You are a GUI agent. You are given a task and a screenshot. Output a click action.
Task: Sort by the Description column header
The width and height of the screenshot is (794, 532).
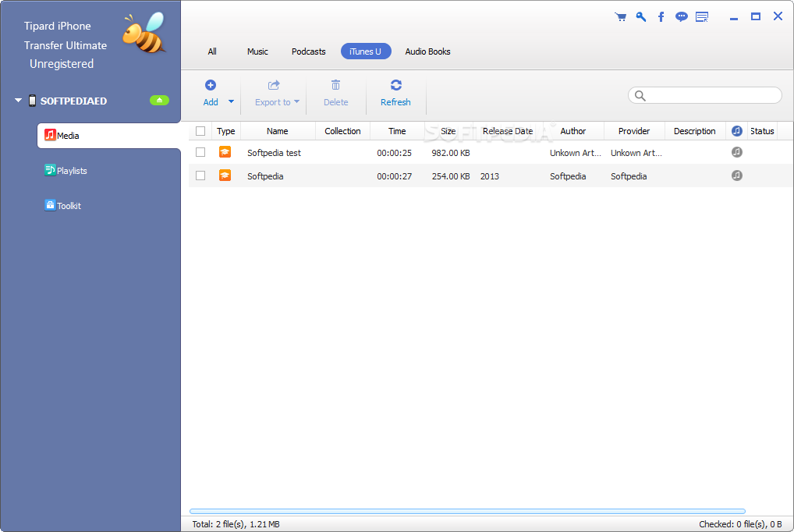(695, 131)
